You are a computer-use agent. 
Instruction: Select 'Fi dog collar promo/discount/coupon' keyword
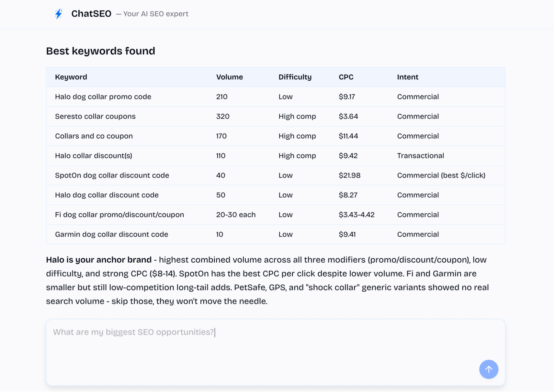point(119,215)
